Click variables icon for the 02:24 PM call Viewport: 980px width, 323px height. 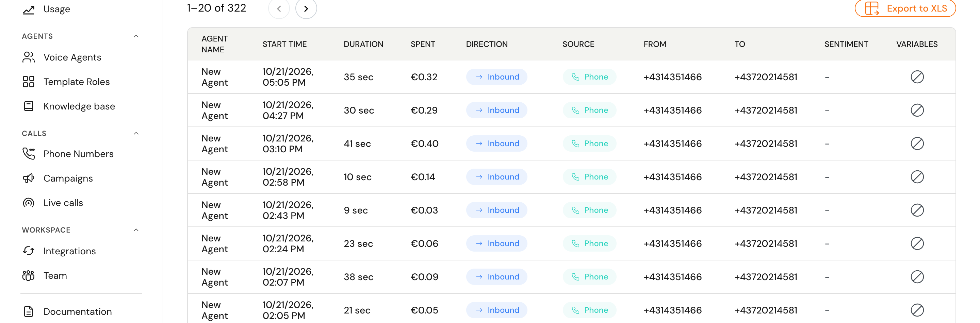tap(917, 243)
